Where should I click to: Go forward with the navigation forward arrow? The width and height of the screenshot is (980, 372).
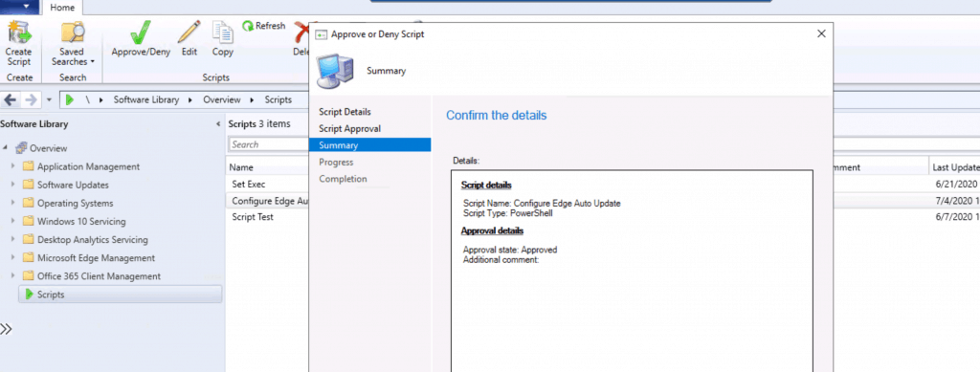click(x=31, y=99)
